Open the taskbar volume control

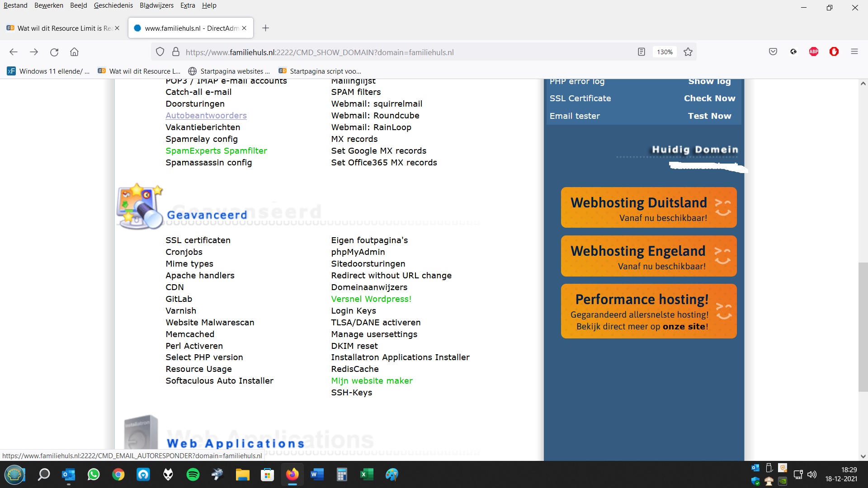tap(812, 474)
